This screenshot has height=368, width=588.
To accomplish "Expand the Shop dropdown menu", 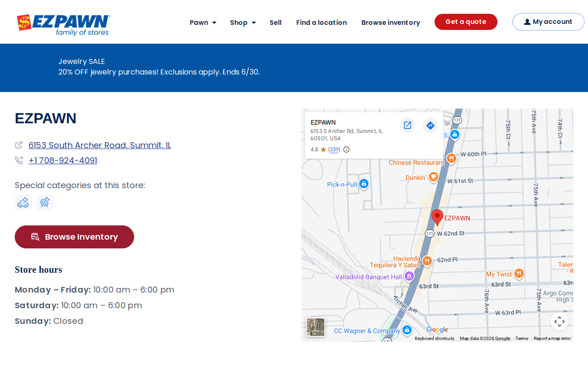I will 243,23.
